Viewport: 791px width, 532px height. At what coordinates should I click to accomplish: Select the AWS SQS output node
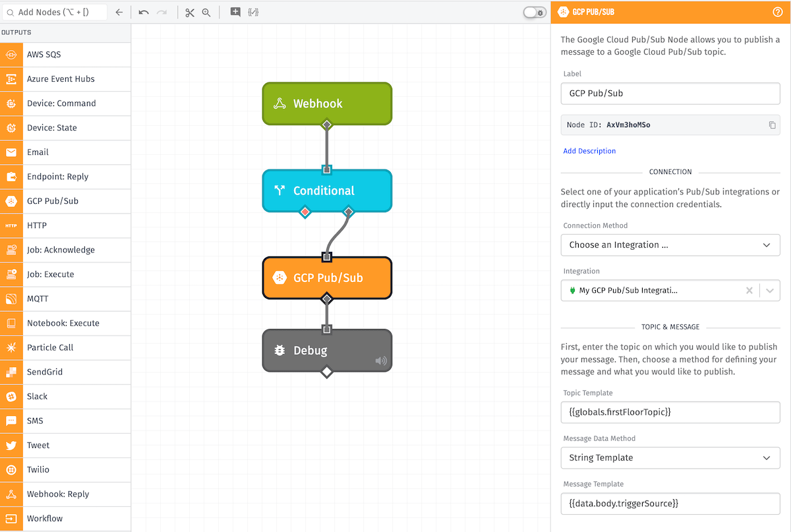pyautogui.click(x=65, y=55)
